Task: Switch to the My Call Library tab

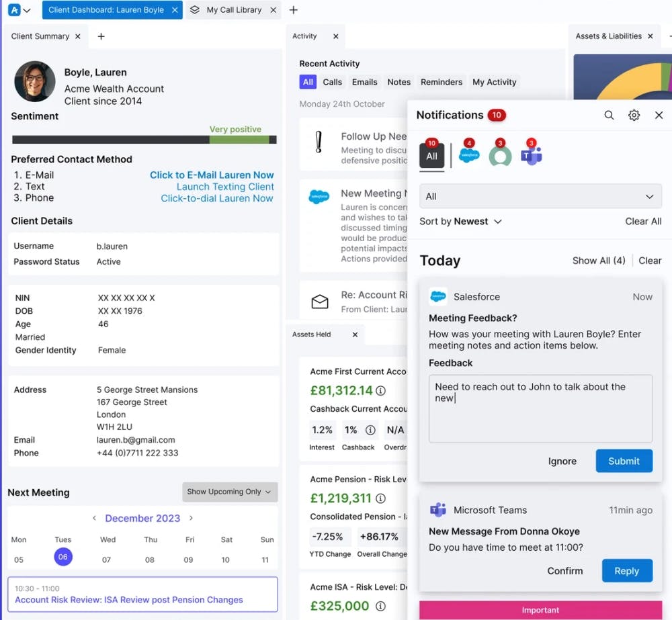Action: pos(233,10)
